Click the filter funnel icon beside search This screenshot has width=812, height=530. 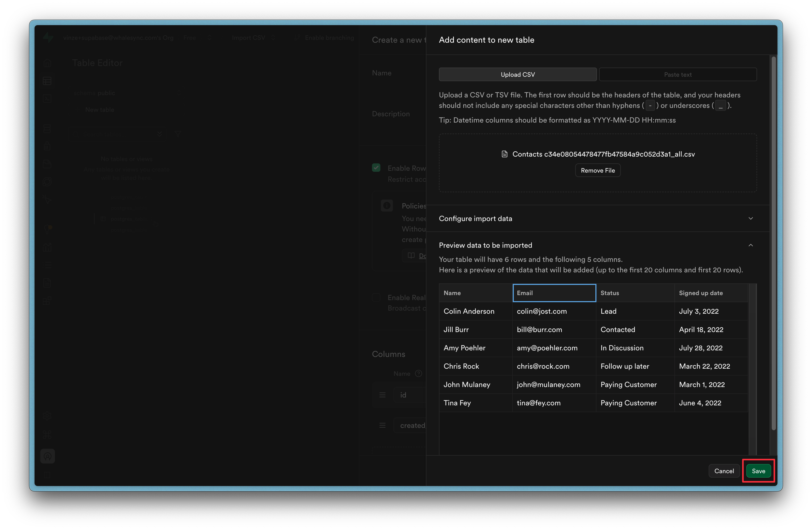(x=178, y=134)
